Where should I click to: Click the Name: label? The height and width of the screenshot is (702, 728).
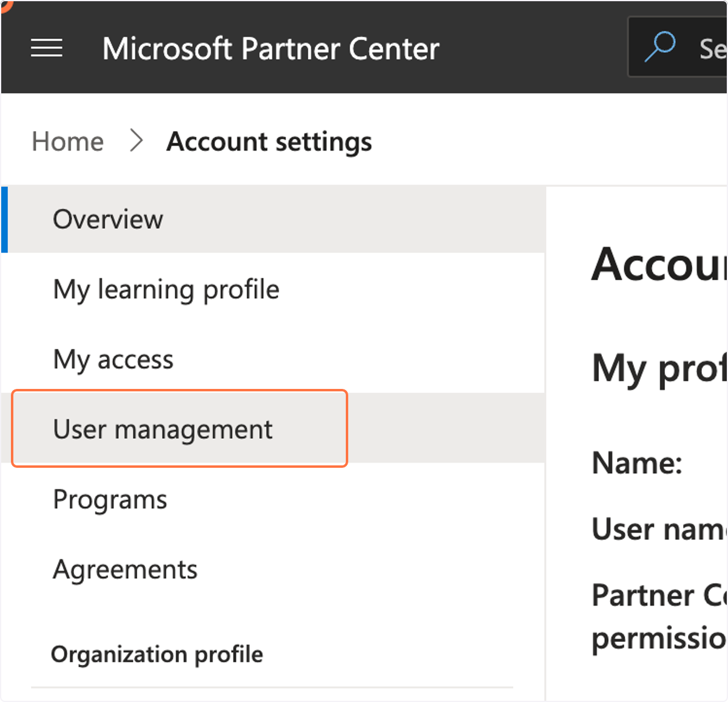pos(637,463)
